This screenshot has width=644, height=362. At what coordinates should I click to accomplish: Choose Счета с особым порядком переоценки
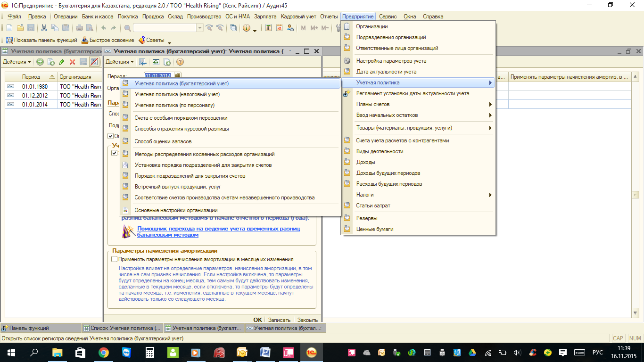230,118
